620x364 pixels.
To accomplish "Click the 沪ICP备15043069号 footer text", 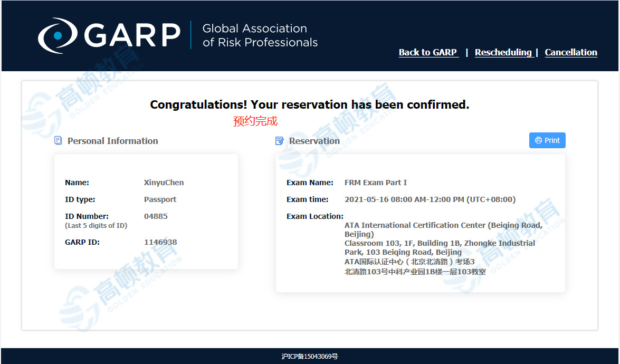I will point(310,357).
